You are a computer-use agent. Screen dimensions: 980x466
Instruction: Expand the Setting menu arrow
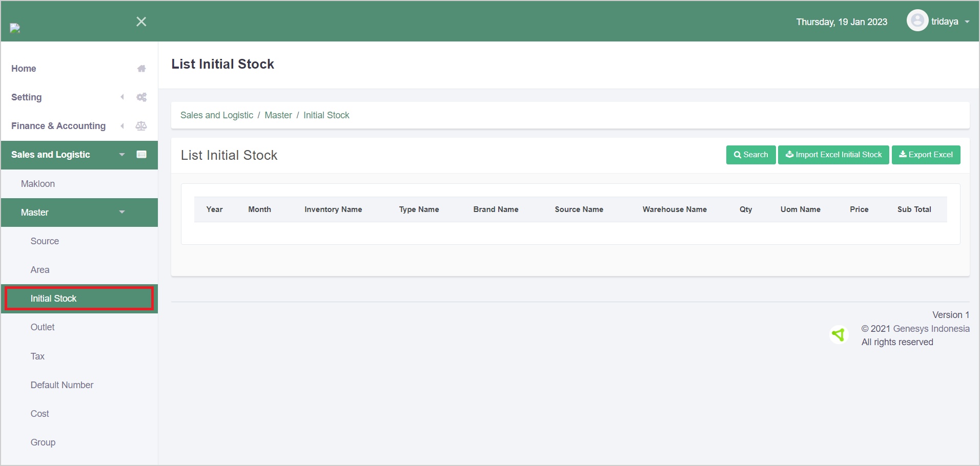[x=122, y=97]
